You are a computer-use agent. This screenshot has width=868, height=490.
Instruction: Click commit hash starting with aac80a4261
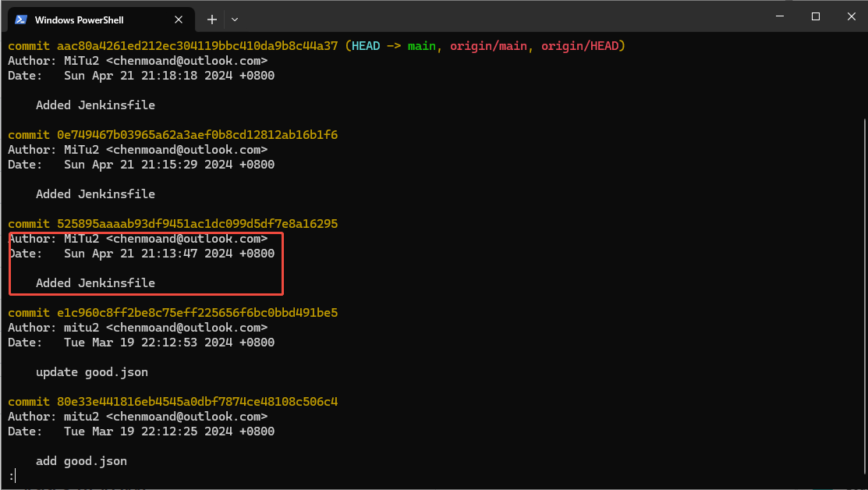[197, 46]
